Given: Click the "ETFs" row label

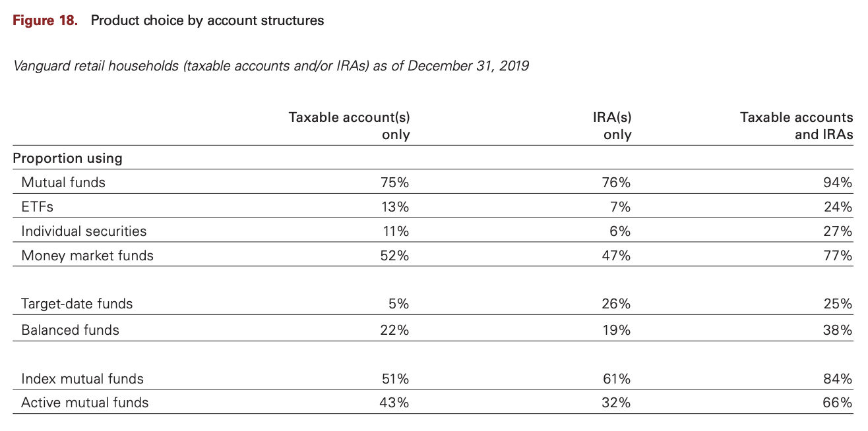Looking at the screenshot, I should coord(37,207).
